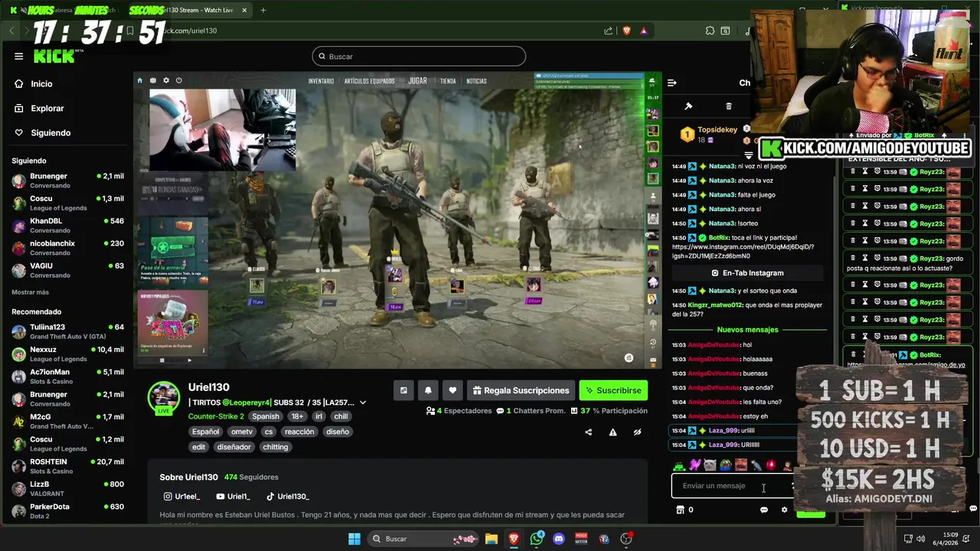The image size is (980, 551).
Task: Open the chat bubble icon below input
Action: click(x=763, y=510)
